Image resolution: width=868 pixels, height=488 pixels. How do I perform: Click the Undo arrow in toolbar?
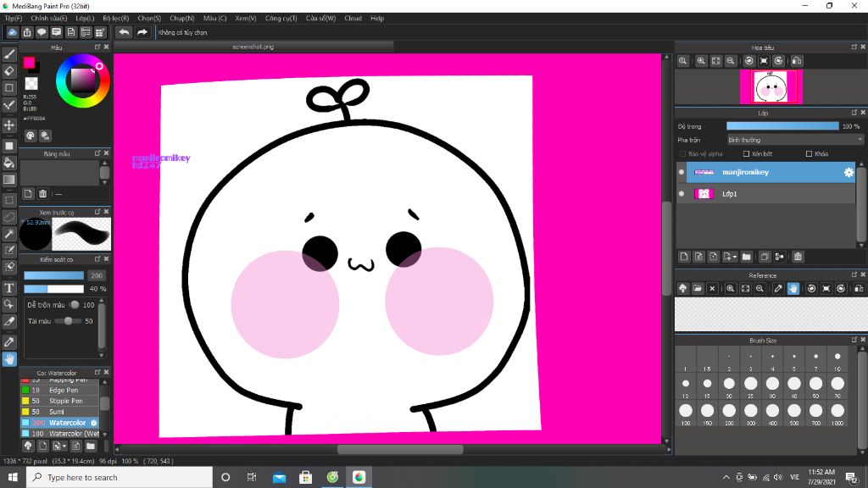coord(124,32)
